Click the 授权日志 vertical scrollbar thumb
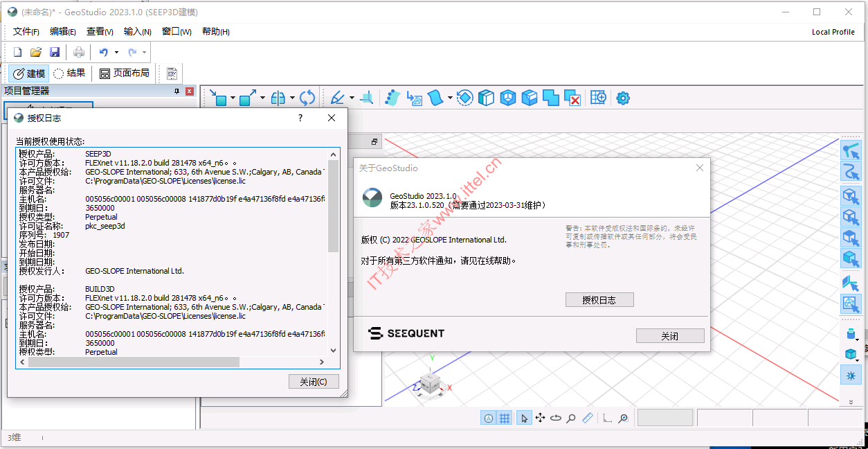868x449 pixels. click(x=333, y=206)
